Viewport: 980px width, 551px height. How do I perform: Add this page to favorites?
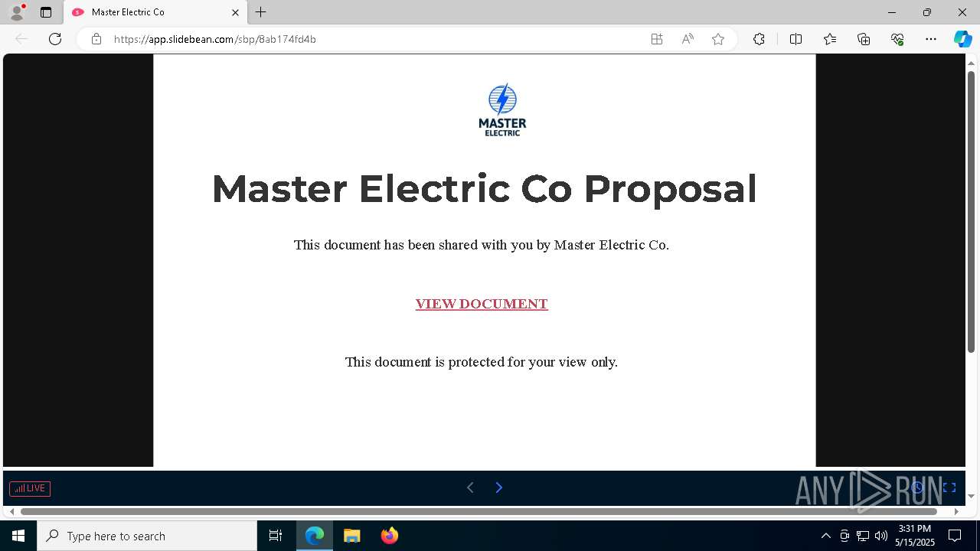click(718, 39)
